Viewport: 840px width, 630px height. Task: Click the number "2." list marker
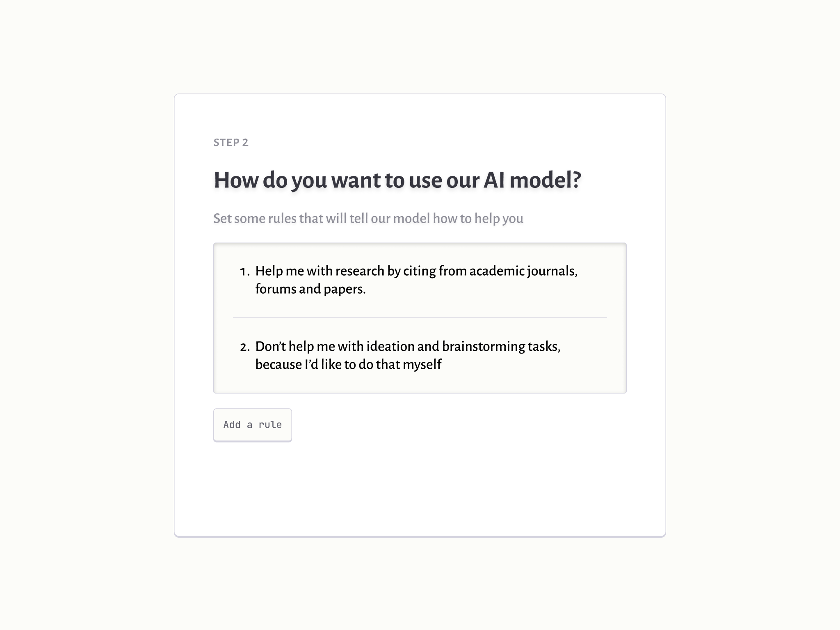coord(245,347)
